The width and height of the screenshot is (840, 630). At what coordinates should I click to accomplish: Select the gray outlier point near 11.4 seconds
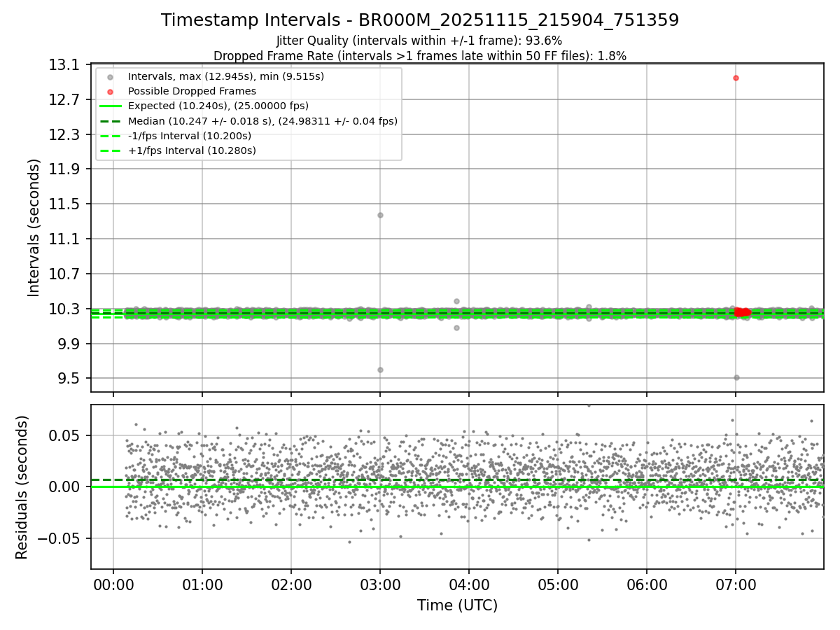380,215
